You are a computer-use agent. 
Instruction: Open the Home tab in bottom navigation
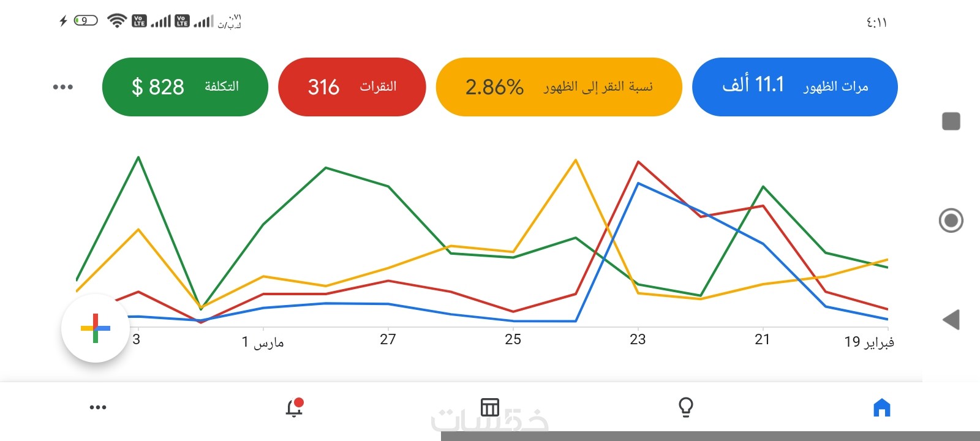click(881, 407)
